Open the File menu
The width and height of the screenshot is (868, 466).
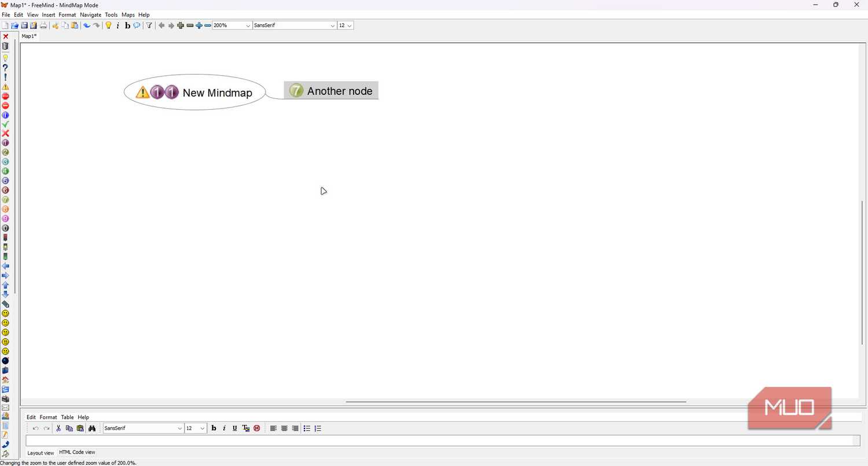point(6,14)
